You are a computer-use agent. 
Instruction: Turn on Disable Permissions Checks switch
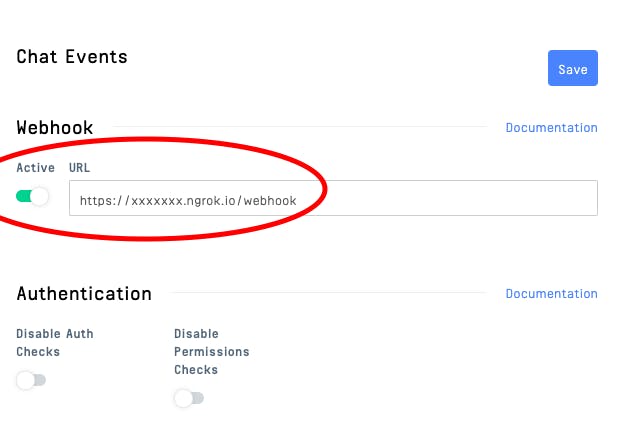point(189,398)
